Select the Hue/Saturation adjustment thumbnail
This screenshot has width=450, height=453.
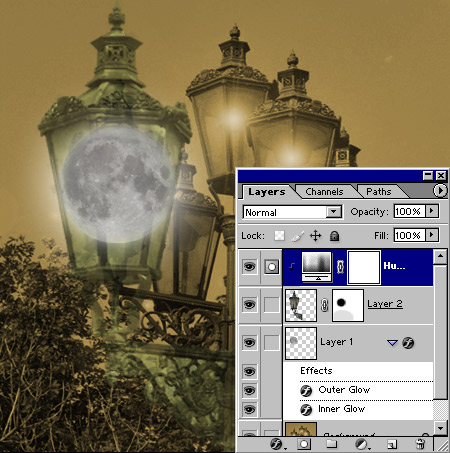(x=317, y=267)
